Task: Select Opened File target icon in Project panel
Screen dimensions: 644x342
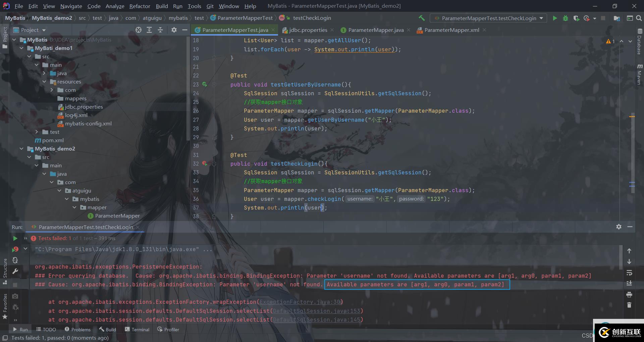Action: click(139, 30)
